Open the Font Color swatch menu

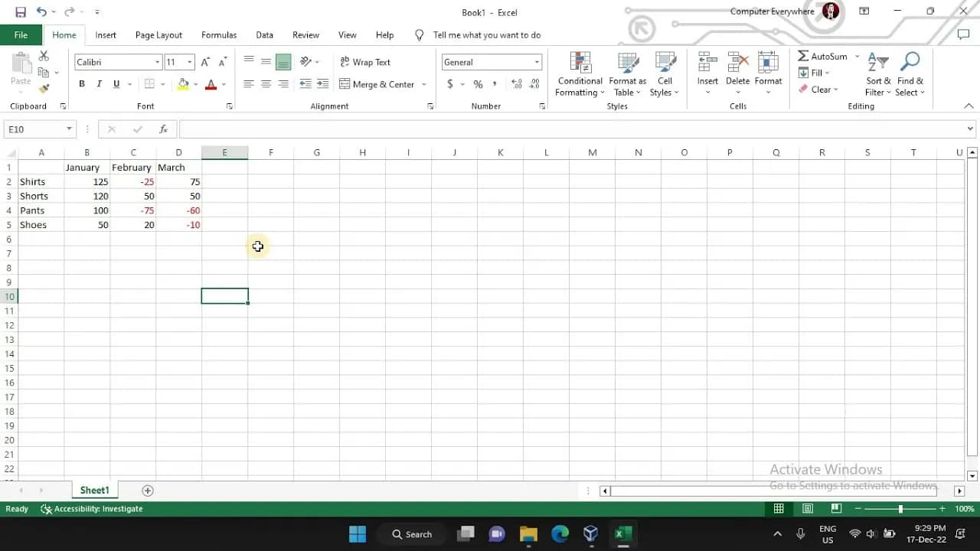pyautogui.click(x=223, y=84)
